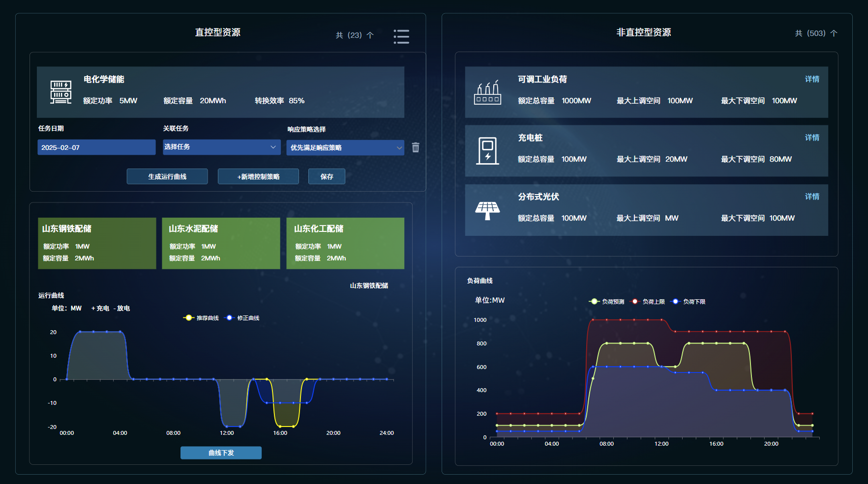Click the 分布式光伏 solar panel icon
Image resolution: width=868 pixels, height=484 pixels.
487,210
